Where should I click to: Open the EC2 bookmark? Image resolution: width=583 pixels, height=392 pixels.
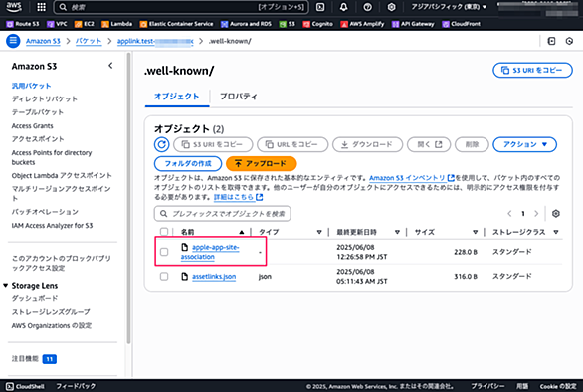(x=84, y=24)
